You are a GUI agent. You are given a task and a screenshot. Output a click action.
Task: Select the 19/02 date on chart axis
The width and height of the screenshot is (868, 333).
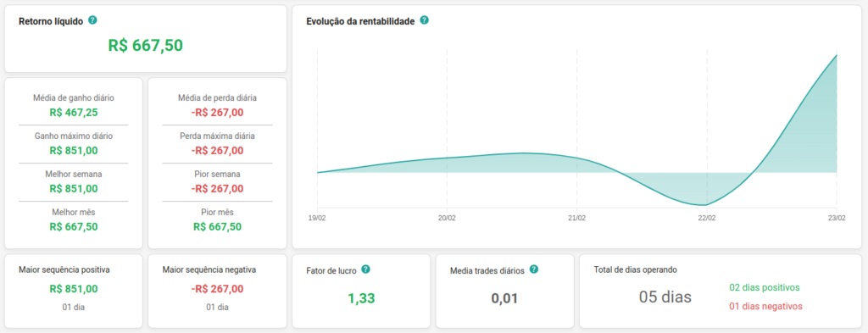tap(317, 218)
